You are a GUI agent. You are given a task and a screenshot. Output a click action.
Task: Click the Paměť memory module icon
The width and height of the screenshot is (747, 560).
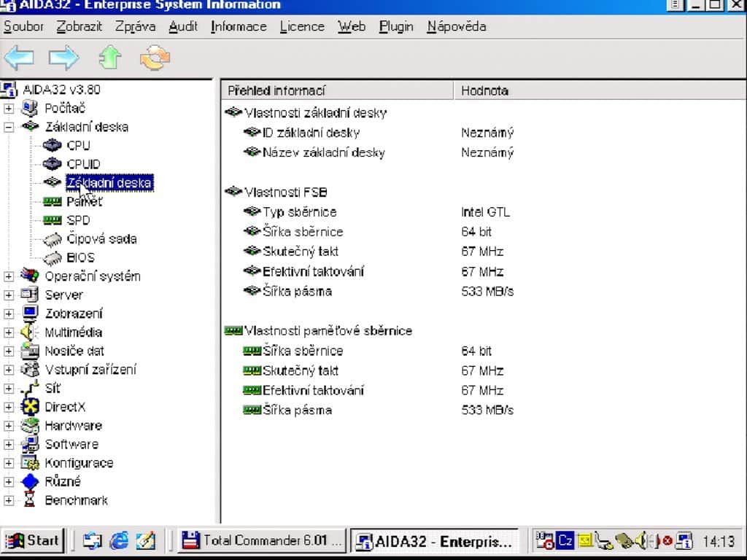point(52,201)
